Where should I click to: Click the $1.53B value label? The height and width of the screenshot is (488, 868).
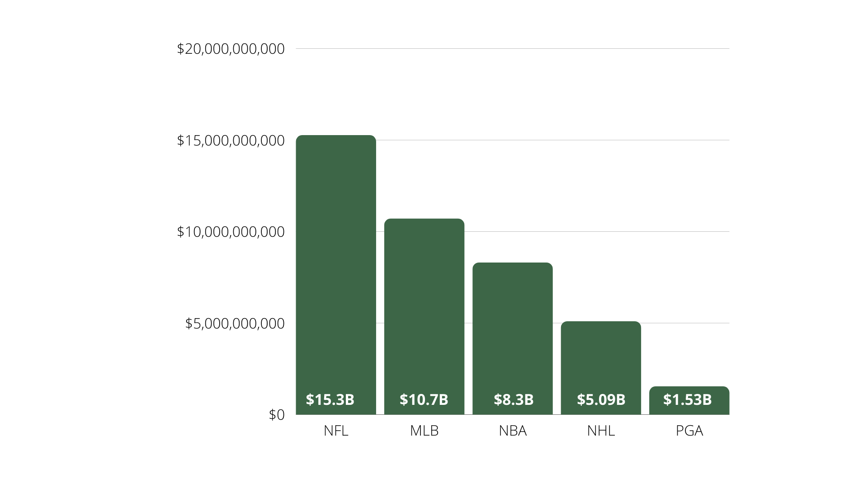click(687, 399)
